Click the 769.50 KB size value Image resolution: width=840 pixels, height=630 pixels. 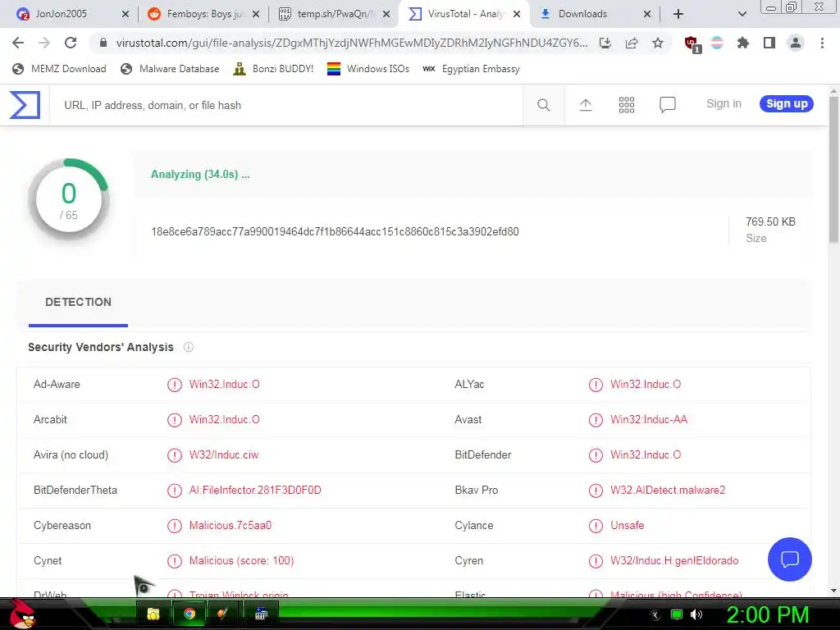[x=770, y=221]
